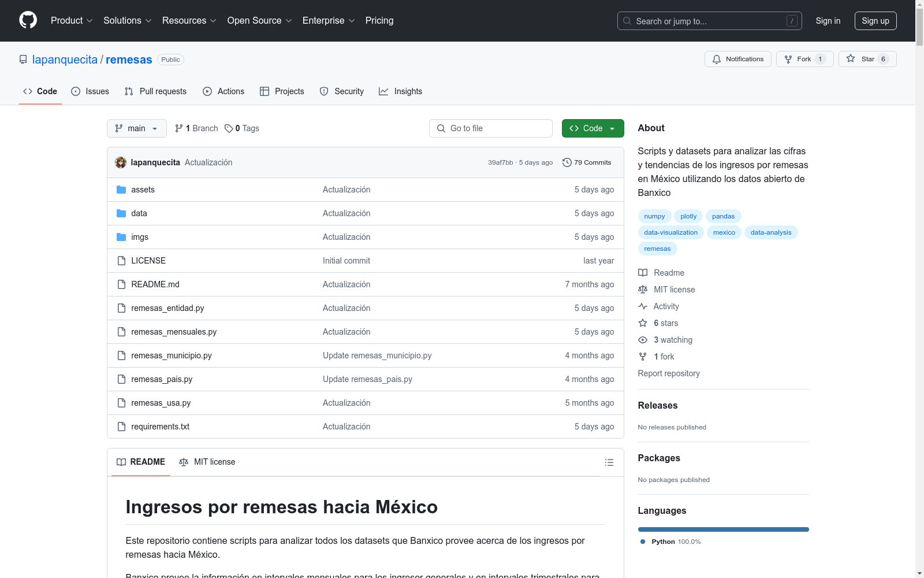The image size is (924, 578).
Task: Click the remesas_pais.py file icon
Action: click(x=121, y=379)
